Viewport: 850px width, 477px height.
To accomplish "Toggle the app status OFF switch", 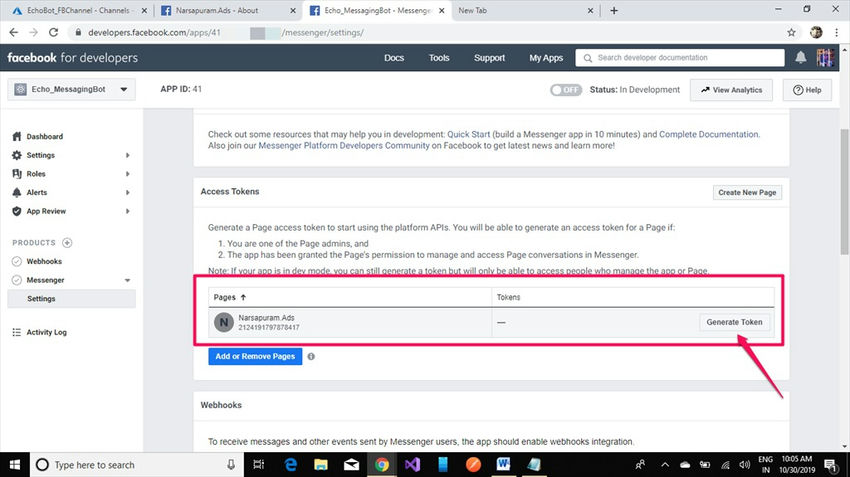I will point(565,90).
